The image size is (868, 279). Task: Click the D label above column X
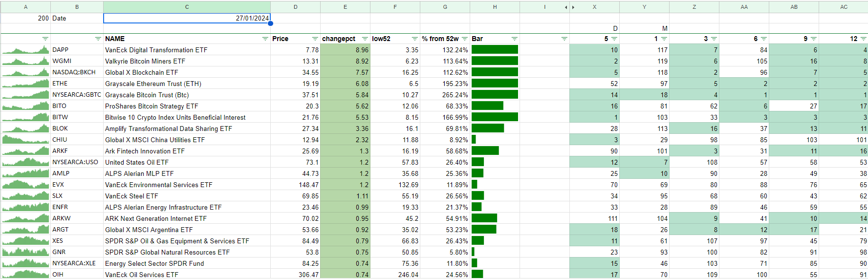pyautogui.click(x=594, y=28)
